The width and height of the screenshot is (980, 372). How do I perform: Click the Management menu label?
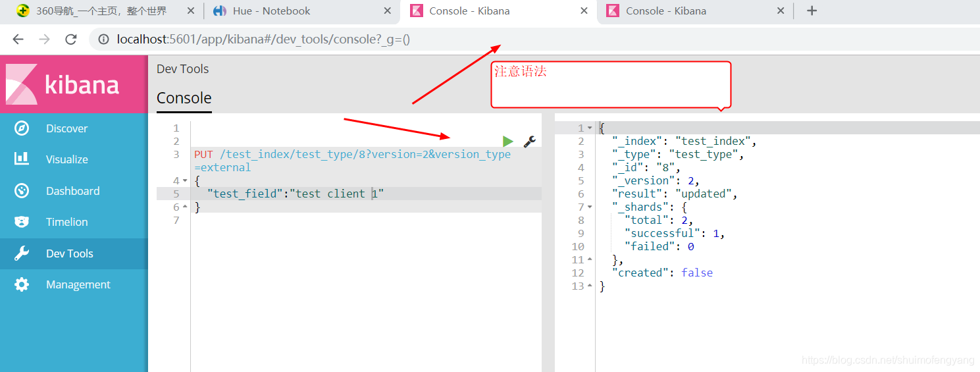pyautogui.click(x=78, y=284)
